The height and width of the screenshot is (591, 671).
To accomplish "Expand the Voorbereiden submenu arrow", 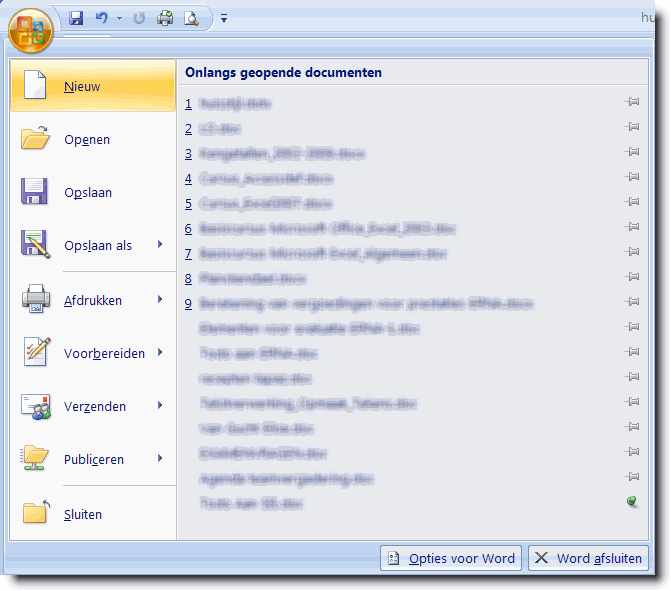I will point(159,353).
